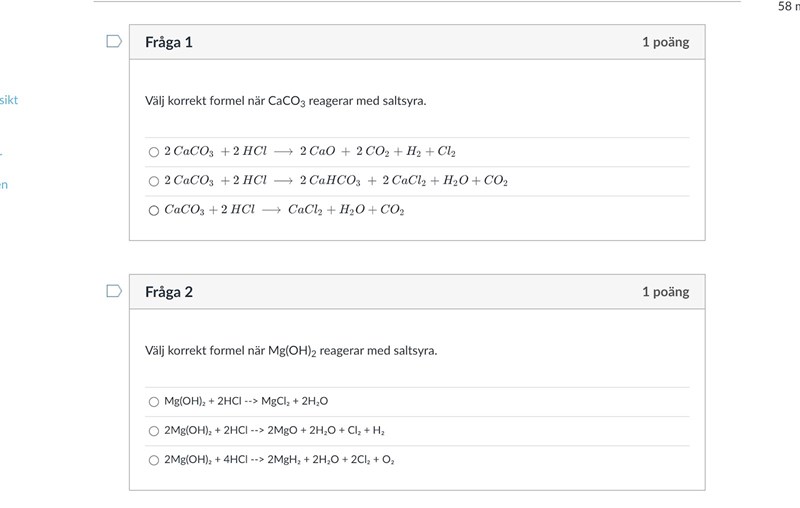Screen dimensions: 800x508
Task: Select radio button for CaO + CO₂ + H₂ + Cl₂ answer
Action: [154, 152]
